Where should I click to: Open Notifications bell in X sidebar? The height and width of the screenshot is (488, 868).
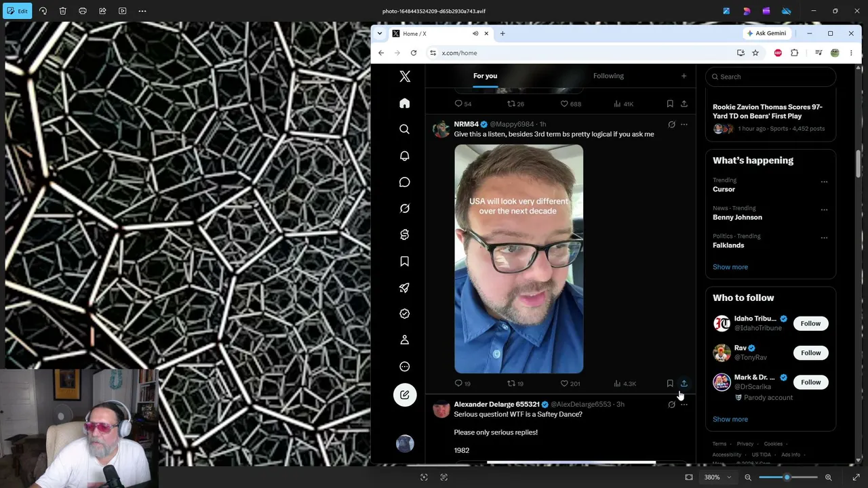tap(405, 156)
